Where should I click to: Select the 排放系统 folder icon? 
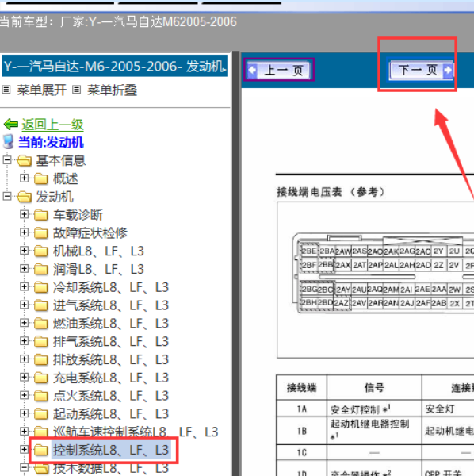(x=41, y=359)
